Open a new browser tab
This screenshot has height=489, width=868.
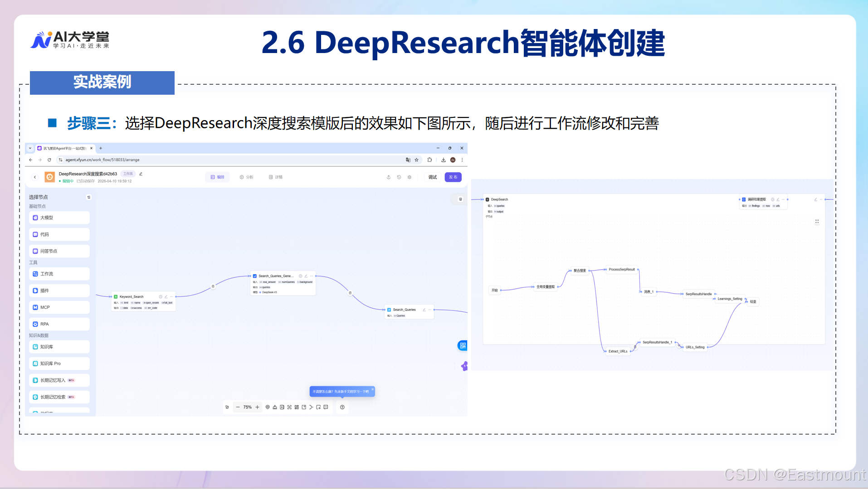pyautogui.click(x=101, y=148)
